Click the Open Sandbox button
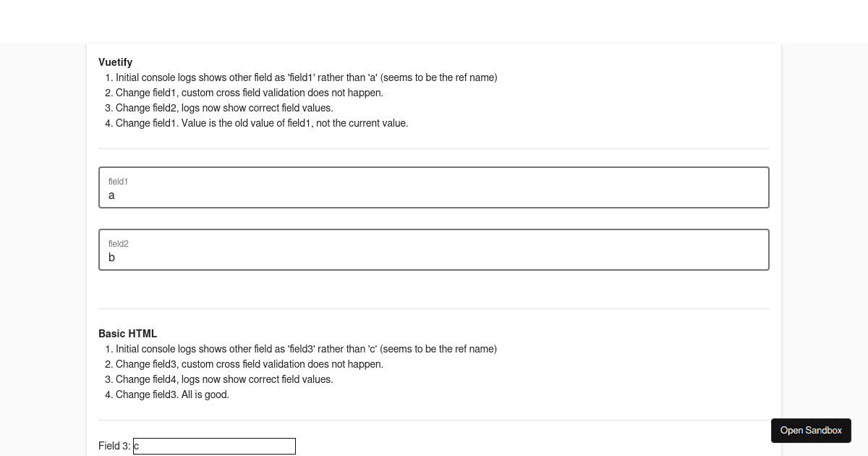Image resolution: width=868 pixels, height=456 pixels. click(811, 430)
